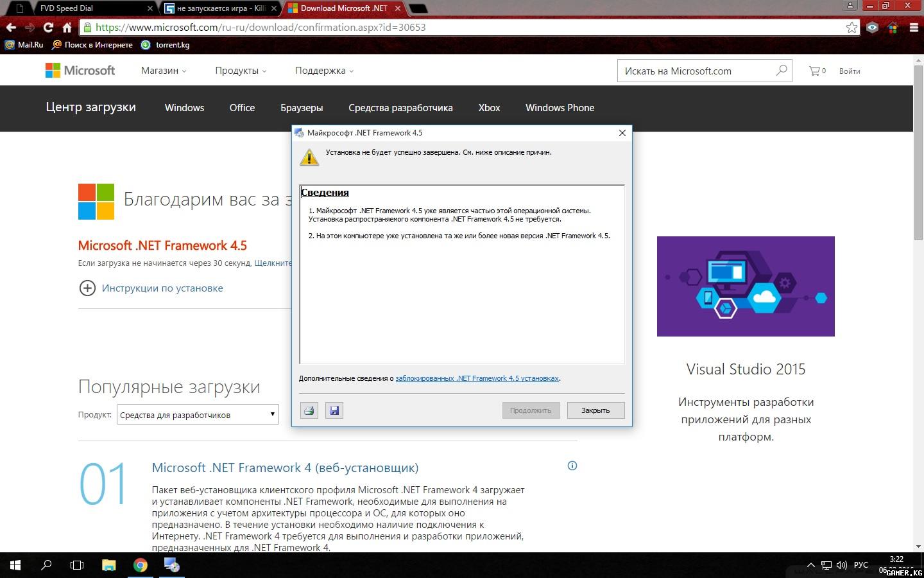Click the info icon beside .NET Framework 4

(x=572, y=466)
